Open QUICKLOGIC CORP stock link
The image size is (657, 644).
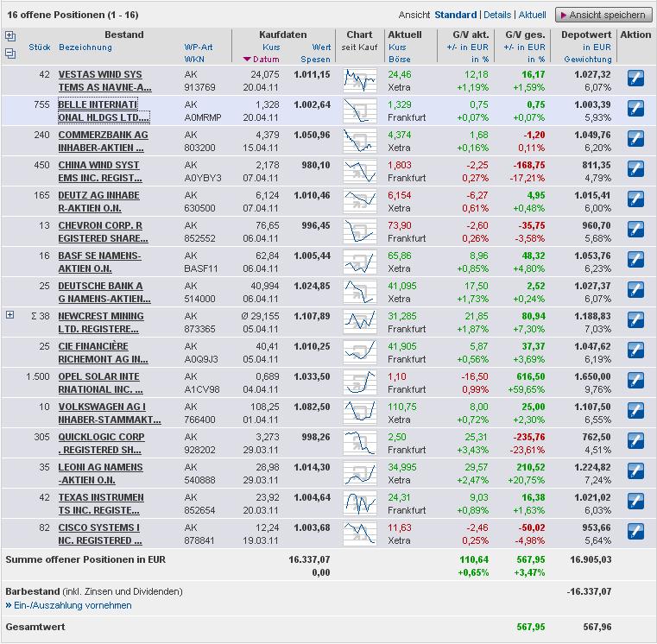coord(101,443)
